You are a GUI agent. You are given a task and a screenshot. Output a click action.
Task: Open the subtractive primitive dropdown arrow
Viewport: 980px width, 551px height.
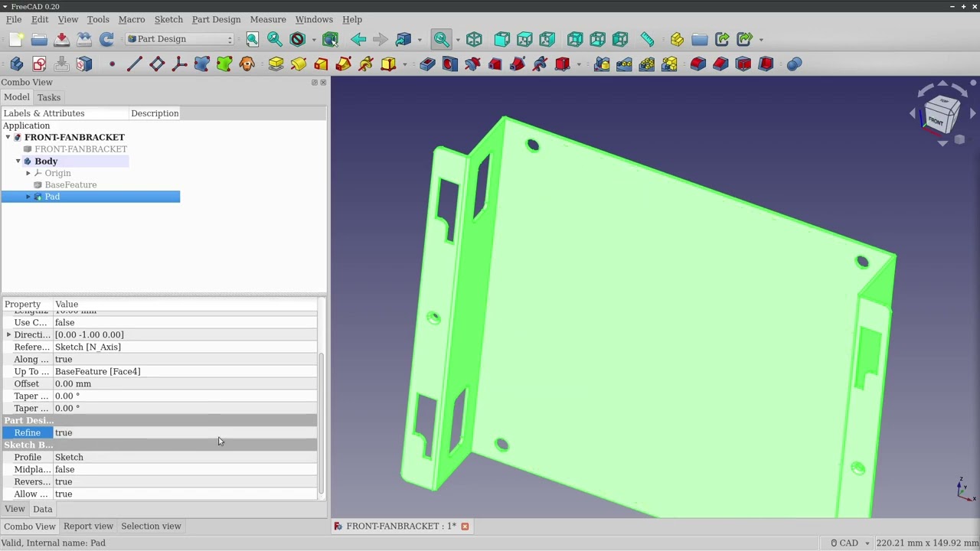click(x=578, y=65)
